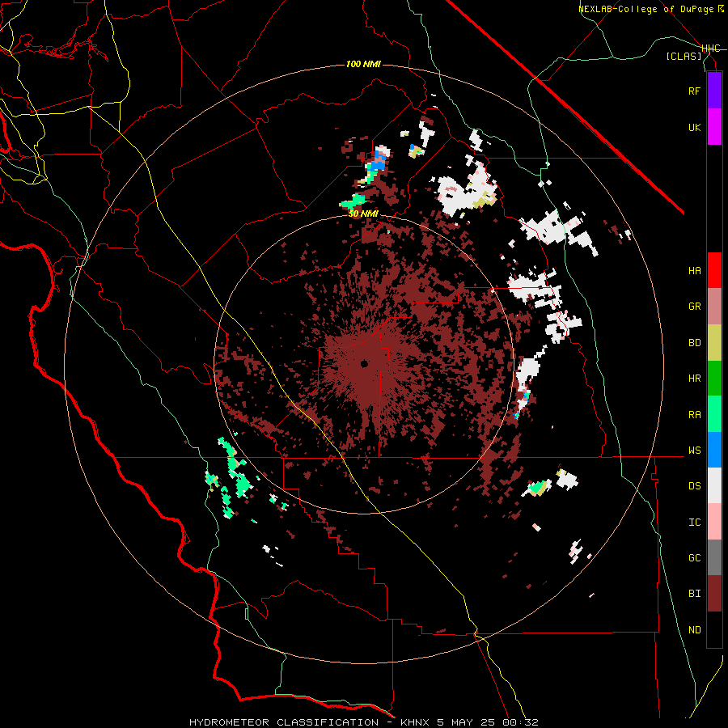
Task: Click the 'IC' legend label
Action: click(694, 523)
